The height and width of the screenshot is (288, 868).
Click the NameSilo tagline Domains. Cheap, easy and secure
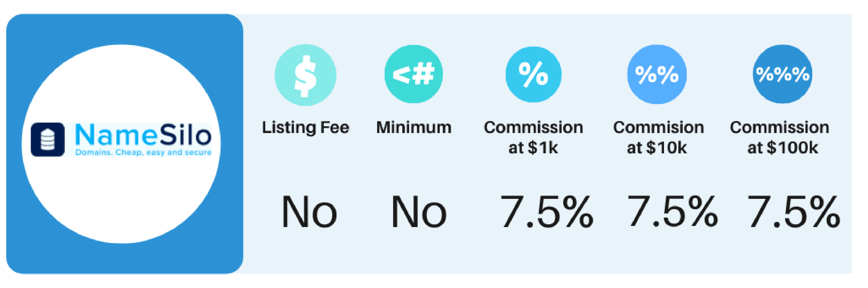pos(143,152)
